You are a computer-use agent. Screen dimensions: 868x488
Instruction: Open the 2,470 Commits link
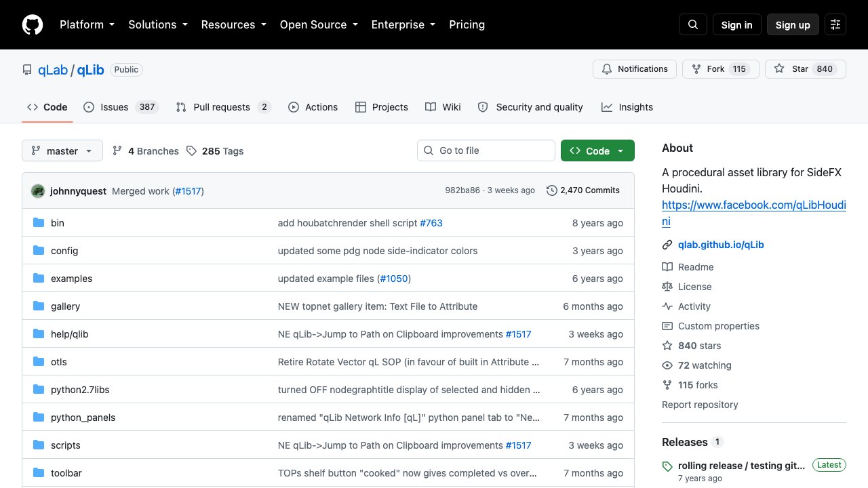[x=583, y=190]
